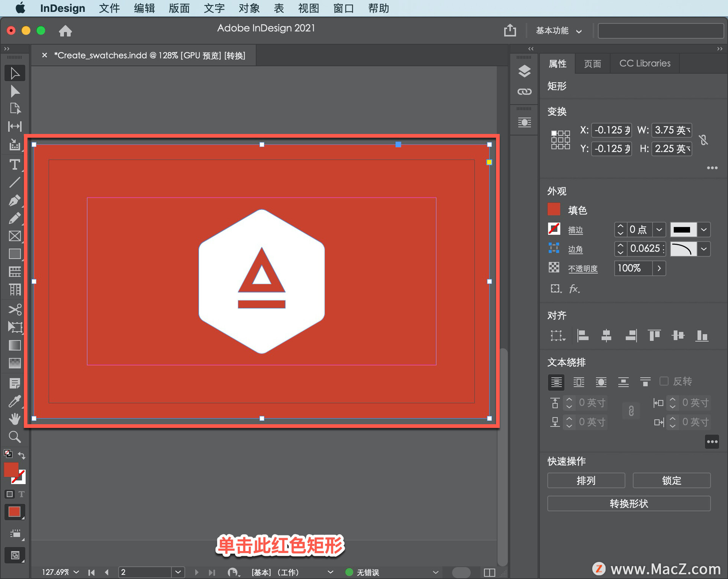The height and width of the screenshot is (579, 728).
Task: Expand the stroke weight dropdown
Action: click(659, 230)
